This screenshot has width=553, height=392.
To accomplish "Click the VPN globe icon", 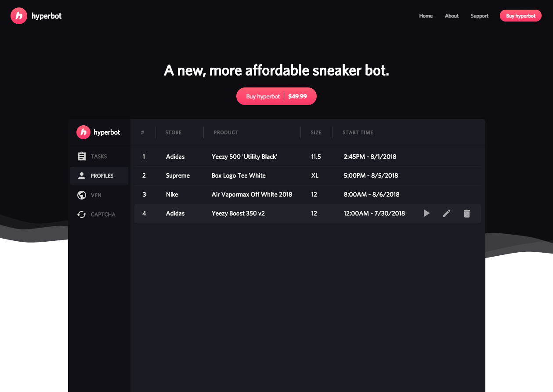I will 81,195.
